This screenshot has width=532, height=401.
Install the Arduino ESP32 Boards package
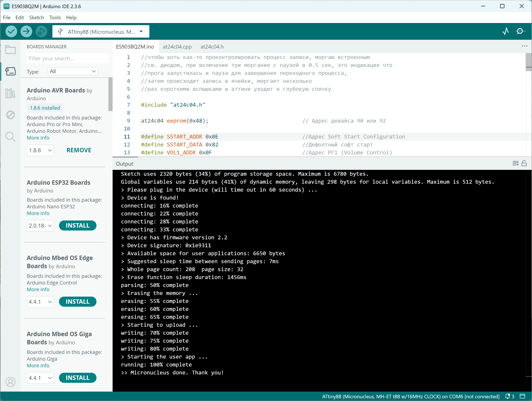point(78,225)
